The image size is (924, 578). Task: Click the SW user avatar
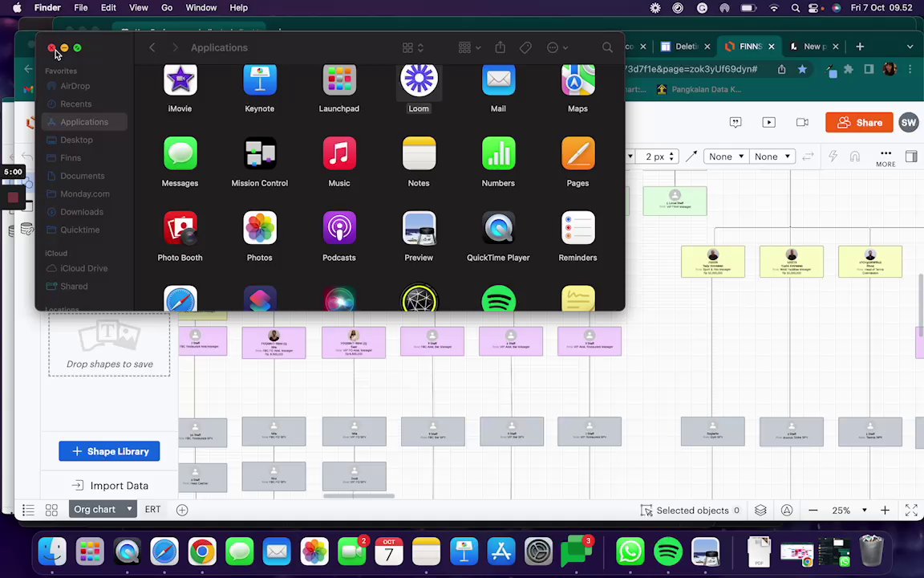click(909, 123)
